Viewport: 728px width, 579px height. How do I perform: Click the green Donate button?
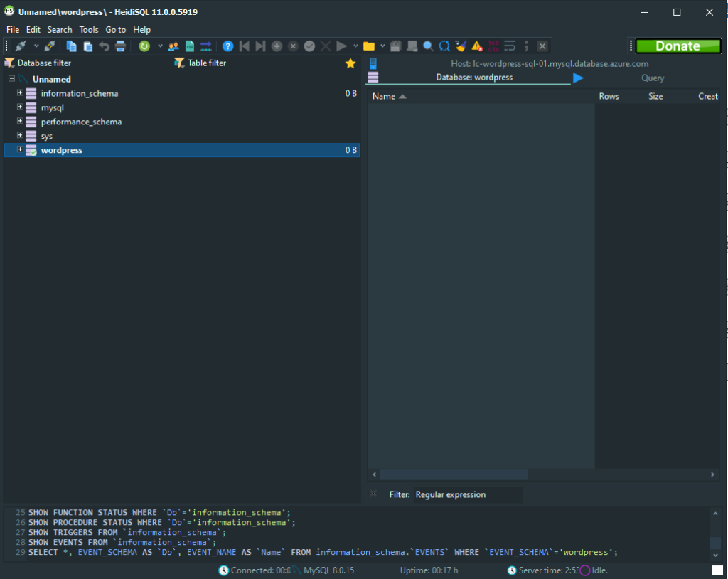click(678, 46)
